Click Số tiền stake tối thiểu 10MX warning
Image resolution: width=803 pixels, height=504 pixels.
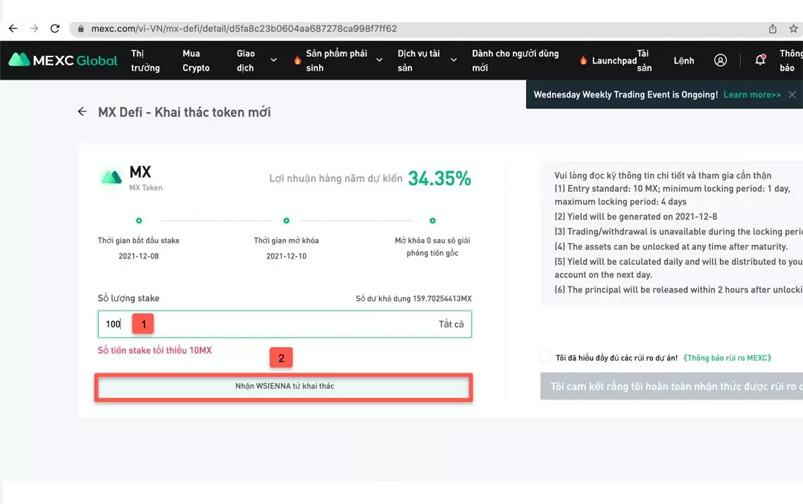pyautogui.click(x=155, y=350)
